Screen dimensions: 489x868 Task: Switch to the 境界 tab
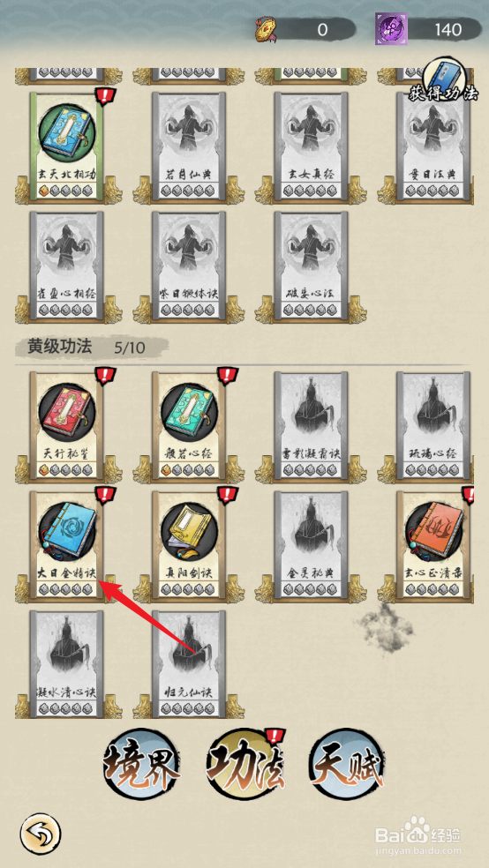pyautogui.click(x=142, y=765)
